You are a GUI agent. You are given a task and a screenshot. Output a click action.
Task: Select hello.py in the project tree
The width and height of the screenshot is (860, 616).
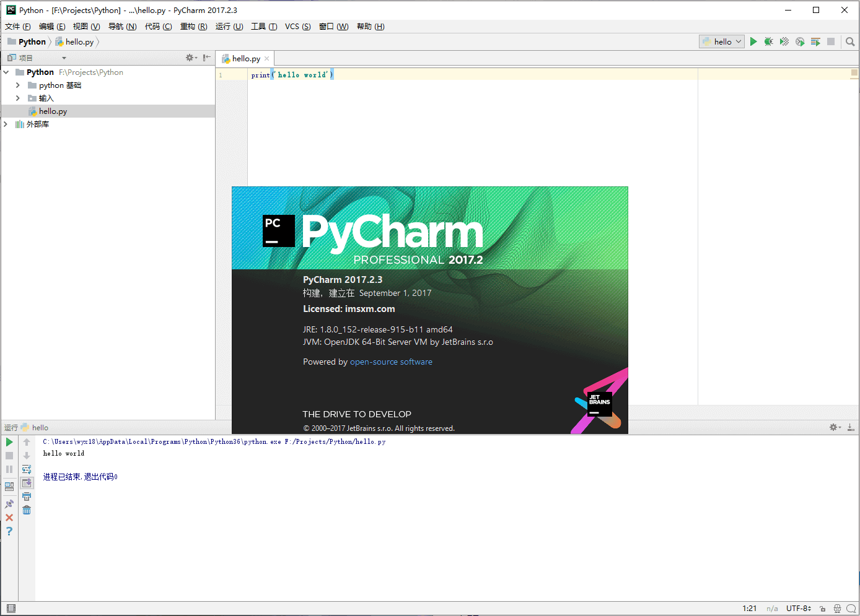[53, 111]
